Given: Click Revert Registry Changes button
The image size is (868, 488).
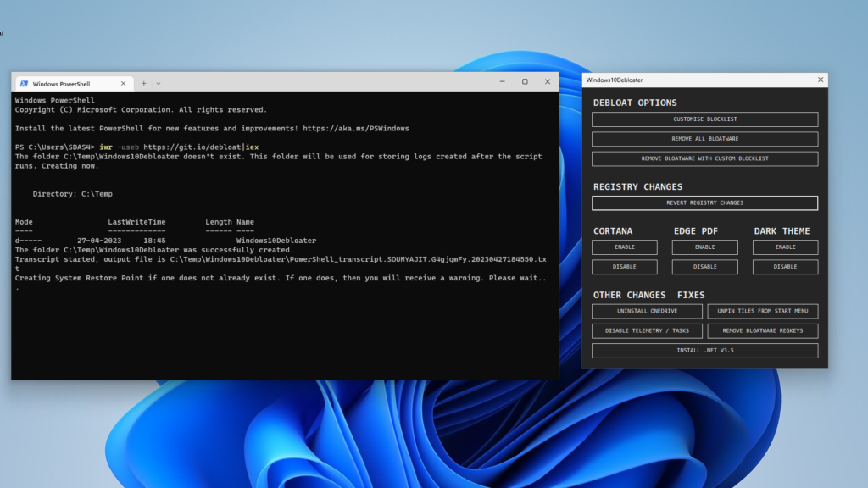Looking at the screenshot, I should [704, 203].
